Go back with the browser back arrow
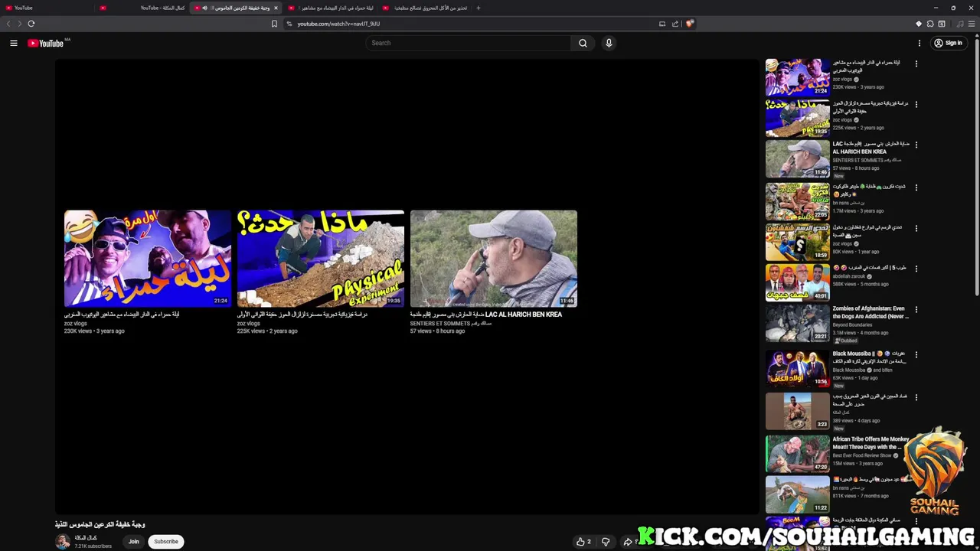The height and width of the screenshot is (551, 980). (x=8, y=24)
